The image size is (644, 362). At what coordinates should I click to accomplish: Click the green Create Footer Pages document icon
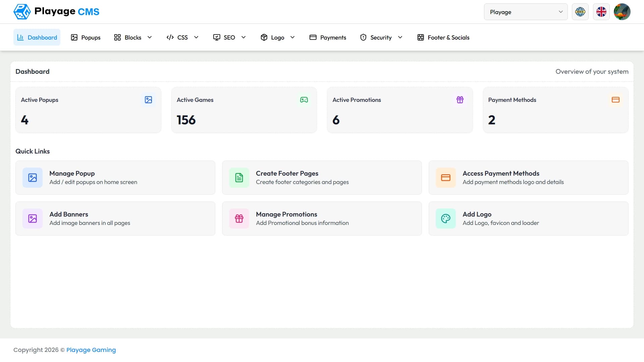239,178
